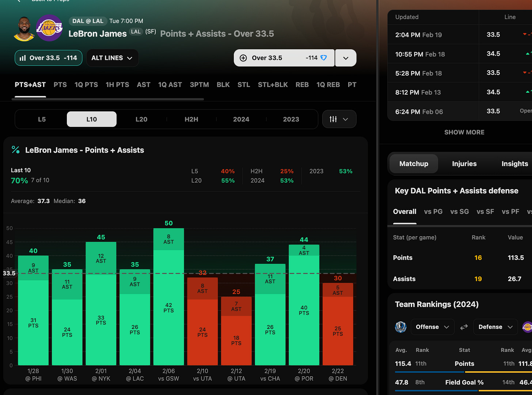Select the 2023 season range
The height and width of the screenshot is (395, 532).
(291, 119)
